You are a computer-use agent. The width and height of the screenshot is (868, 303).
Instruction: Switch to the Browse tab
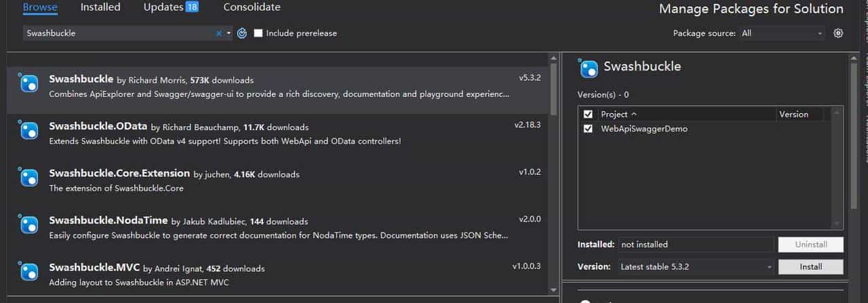click(40, 7)
